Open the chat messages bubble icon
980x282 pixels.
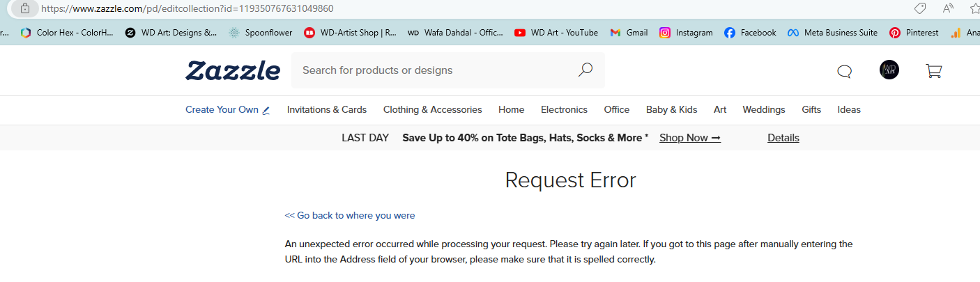(x=844, y=71)
